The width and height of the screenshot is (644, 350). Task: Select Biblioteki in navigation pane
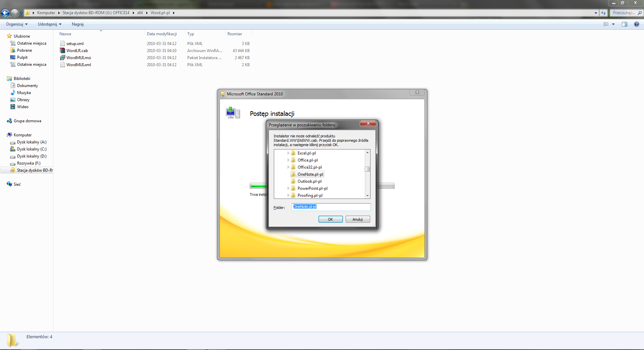coord(22,79)
